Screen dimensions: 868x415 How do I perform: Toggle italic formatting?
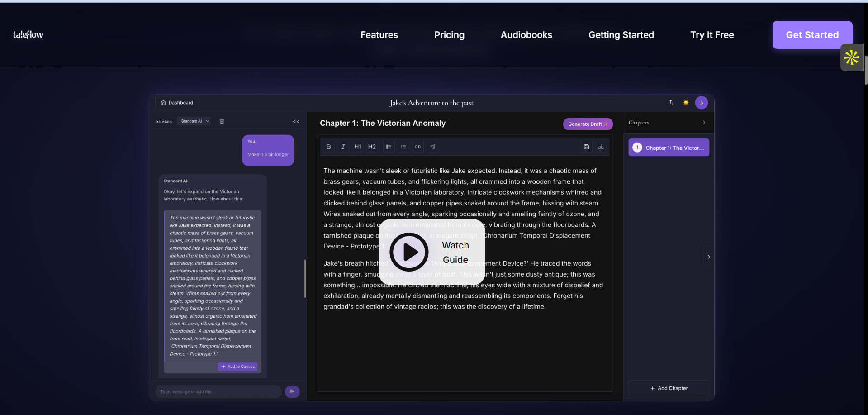[343, 147]
